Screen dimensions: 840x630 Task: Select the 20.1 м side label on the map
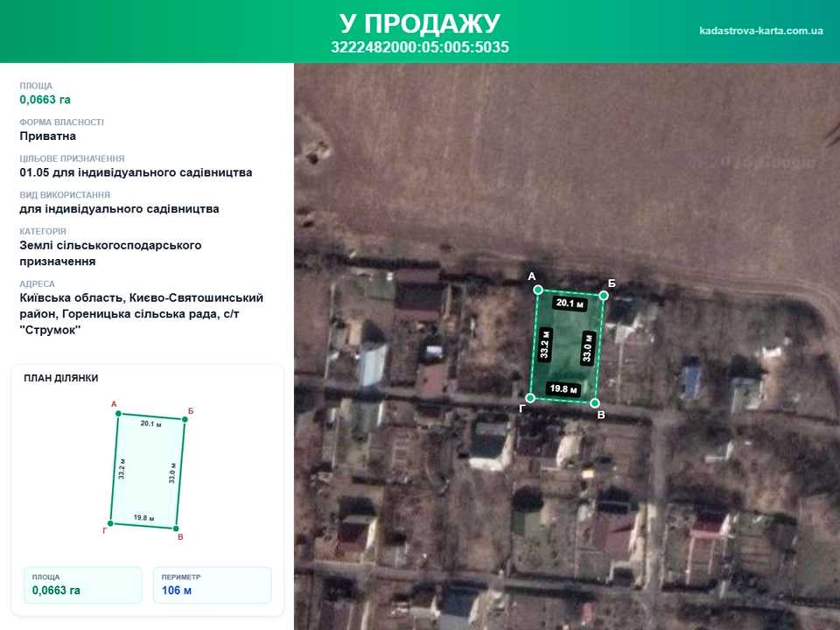(570, 304)
